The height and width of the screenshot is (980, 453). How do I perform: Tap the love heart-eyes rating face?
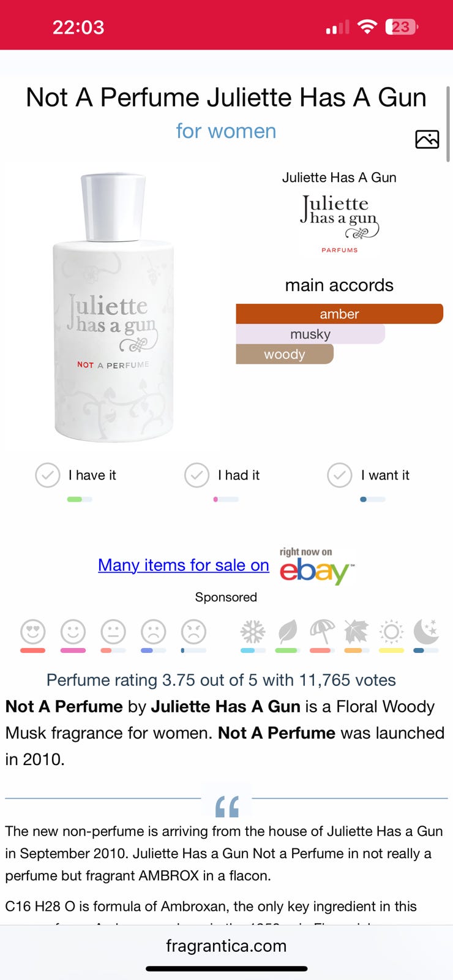[x=33, y=631]
